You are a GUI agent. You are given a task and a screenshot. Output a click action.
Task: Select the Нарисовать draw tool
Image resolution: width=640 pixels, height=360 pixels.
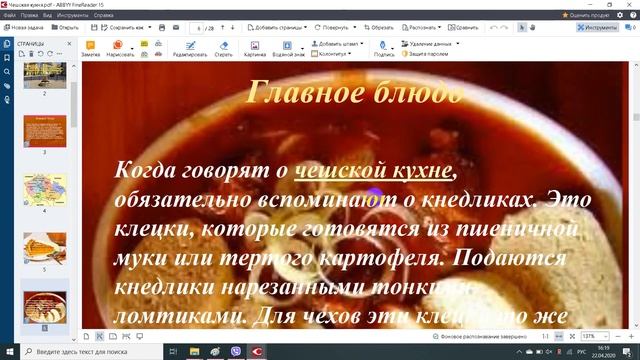(118, 49)
